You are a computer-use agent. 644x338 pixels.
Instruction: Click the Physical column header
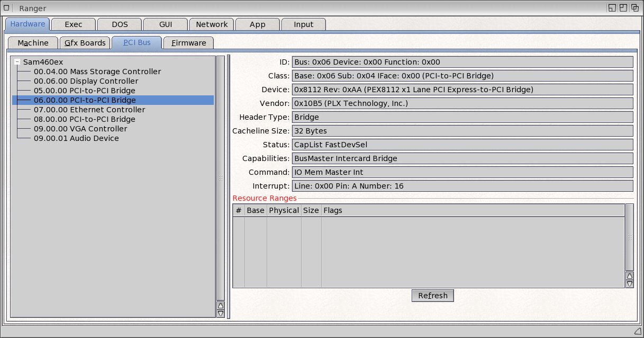pos(284,210)
